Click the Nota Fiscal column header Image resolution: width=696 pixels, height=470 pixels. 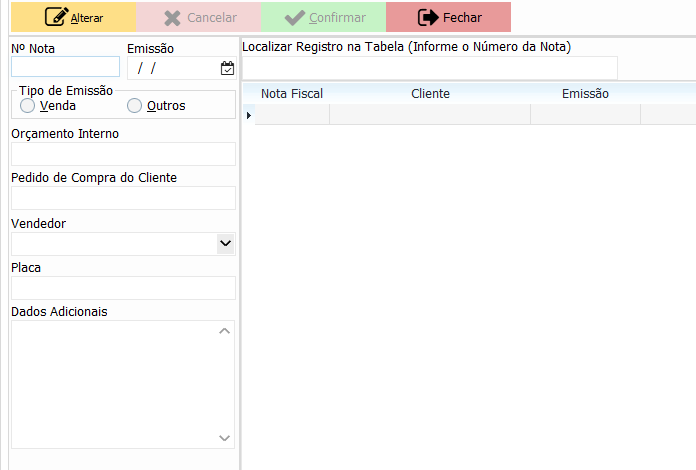pos(292,93)
